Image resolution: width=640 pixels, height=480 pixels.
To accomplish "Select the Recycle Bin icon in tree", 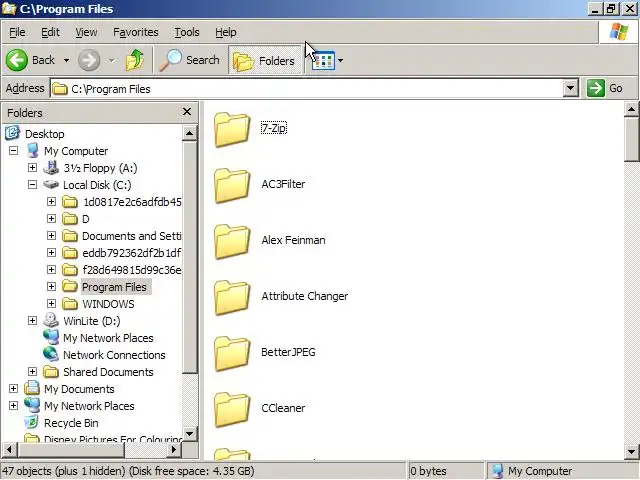I will (x=32, y=422).
